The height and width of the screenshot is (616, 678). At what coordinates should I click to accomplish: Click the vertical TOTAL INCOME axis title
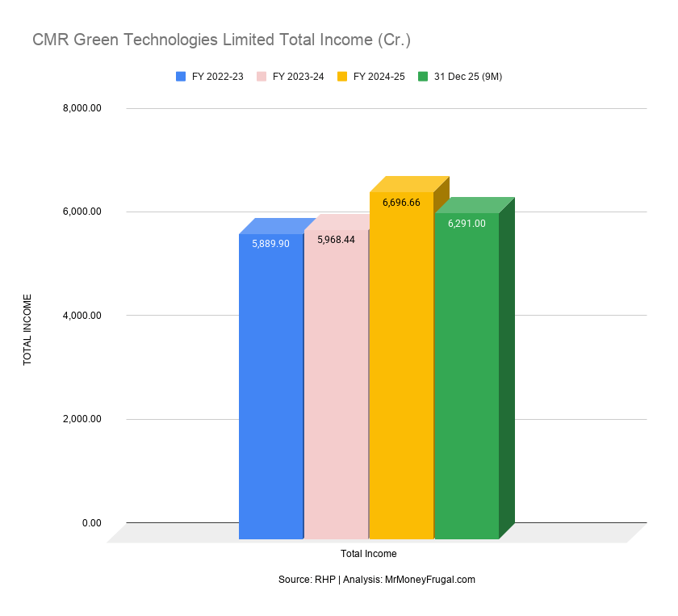click(x=27, y=329)
